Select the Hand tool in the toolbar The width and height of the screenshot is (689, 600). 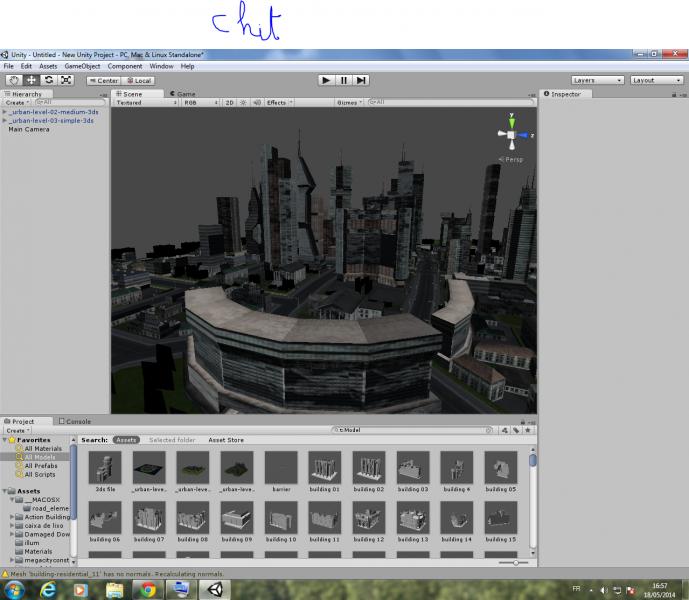tap(14, 80)
